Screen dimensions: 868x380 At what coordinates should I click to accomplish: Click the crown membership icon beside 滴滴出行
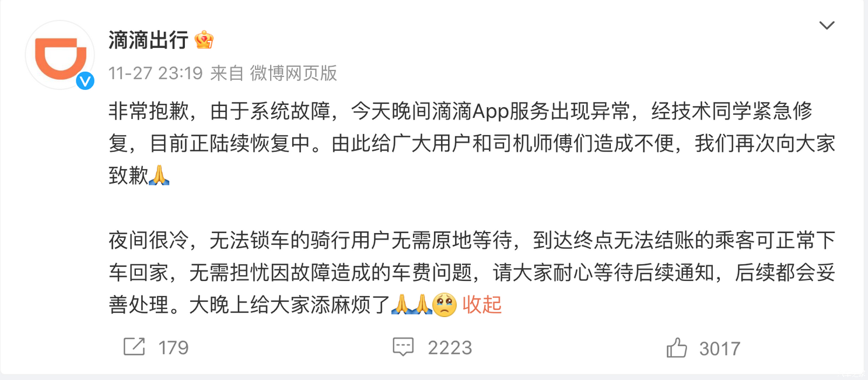tap(204, 40)
